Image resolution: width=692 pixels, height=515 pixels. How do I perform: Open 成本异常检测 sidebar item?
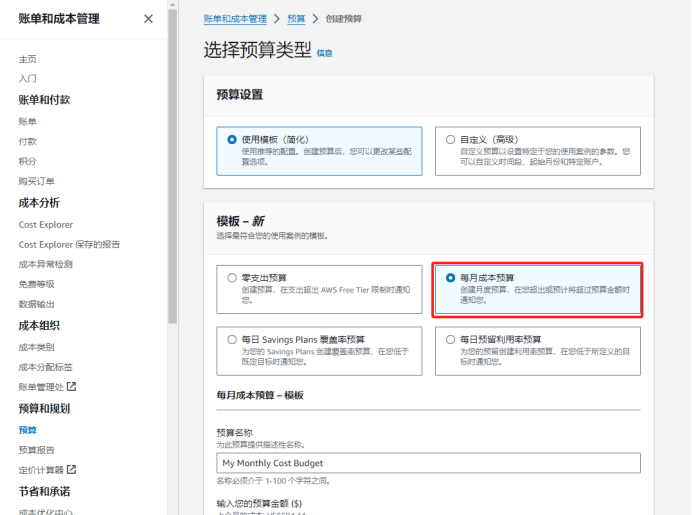45,264
